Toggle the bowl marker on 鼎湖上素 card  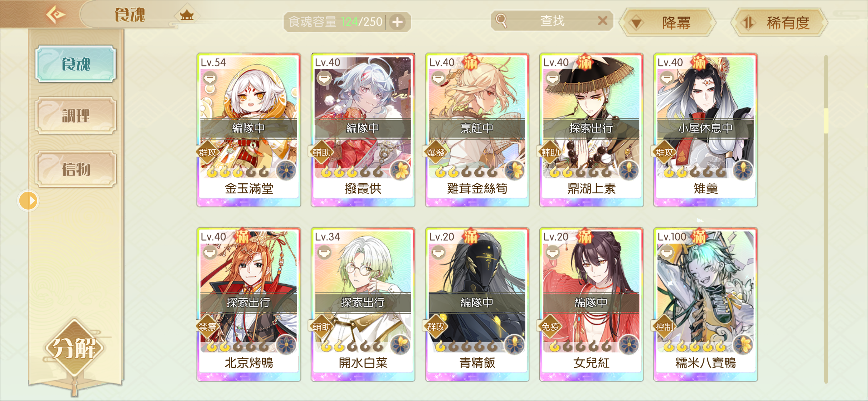point(553,78)
